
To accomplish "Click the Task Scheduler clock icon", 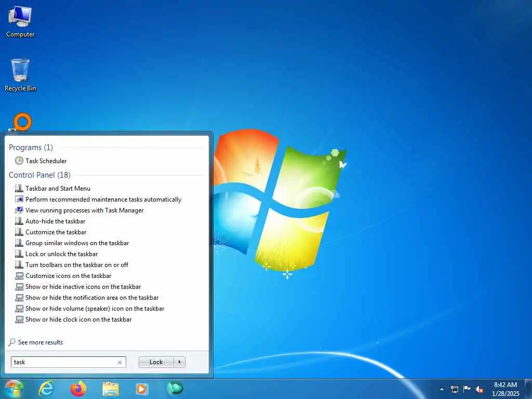I will tap(19, 161).
